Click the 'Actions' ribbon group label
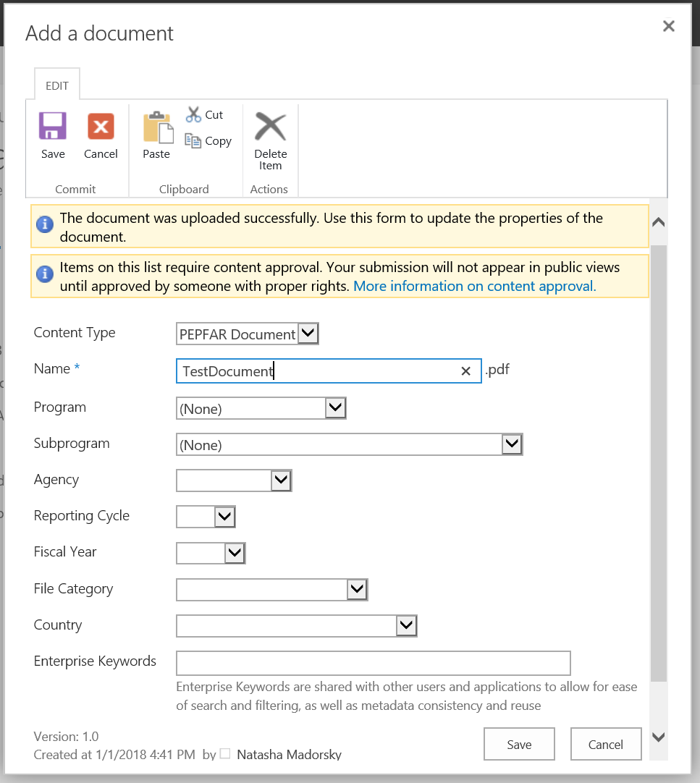 (x=269, y=190)
